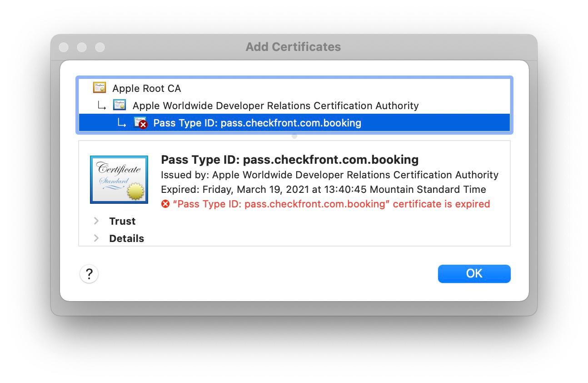Click the expired Pass Type ID certificate icon
The height and width of the screenshot is (383, 588).
[x=140, y=122]
